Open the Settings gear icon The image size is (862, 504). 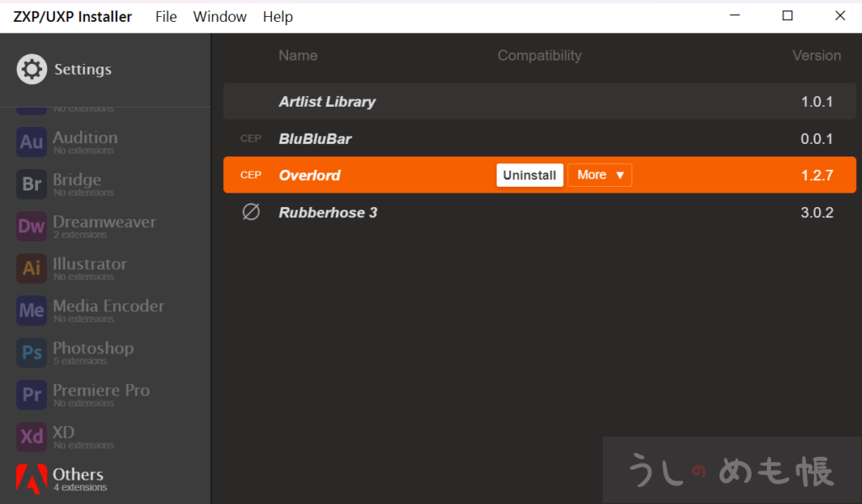[31, 70]
